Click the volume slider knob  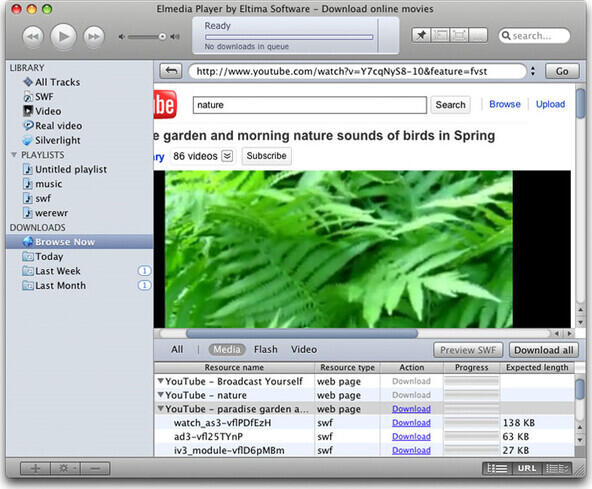(162, 37)
